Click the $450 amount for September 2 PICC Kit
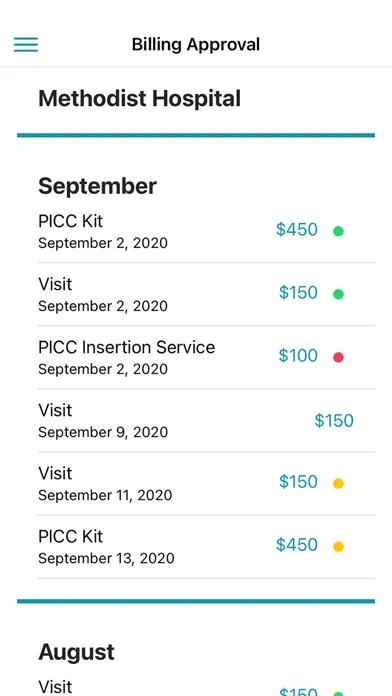The image size is (392, 696). 297,229
